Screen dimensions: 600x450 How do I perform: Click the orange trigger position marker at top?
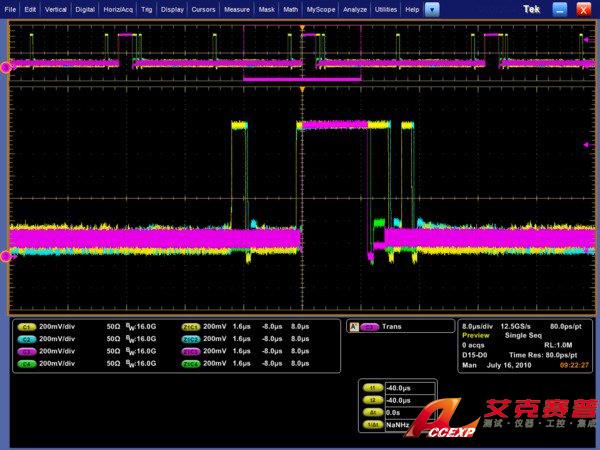[300, 26]
